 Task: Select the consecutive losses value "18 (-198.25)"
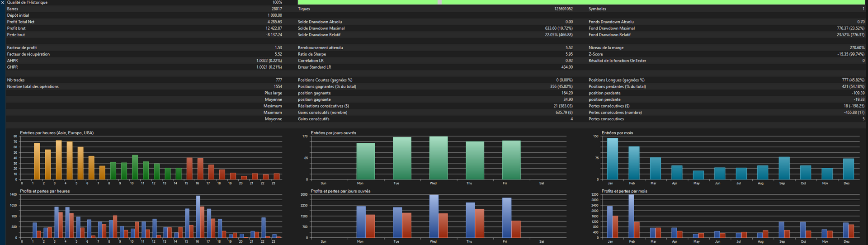(x=854, y=106)
